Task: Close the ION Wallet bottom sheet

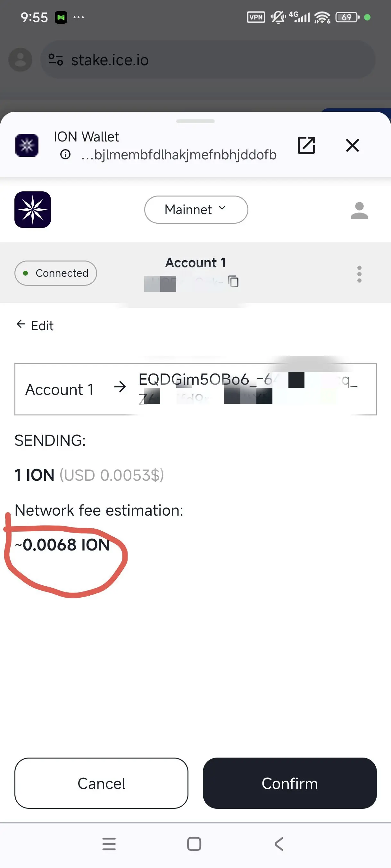Action: 353,145
